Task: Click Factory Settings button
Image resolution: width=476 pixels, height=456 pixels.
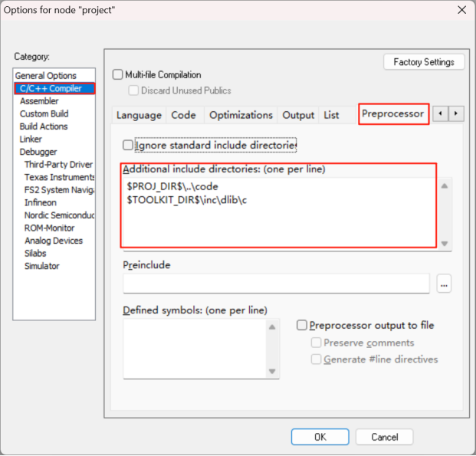Action: 424,62
